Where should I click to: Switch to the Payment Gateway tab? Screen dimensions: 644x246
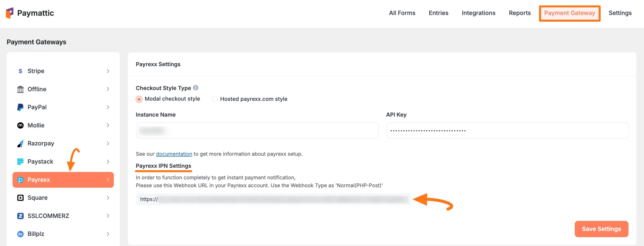(570, 13)
